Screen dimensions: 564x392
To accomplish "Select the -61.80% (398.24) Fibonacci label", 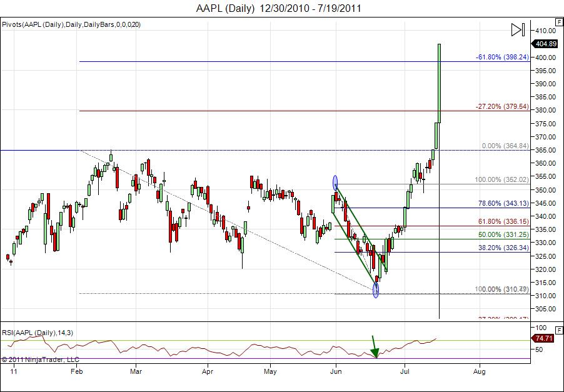I will [x=502, y=57].
